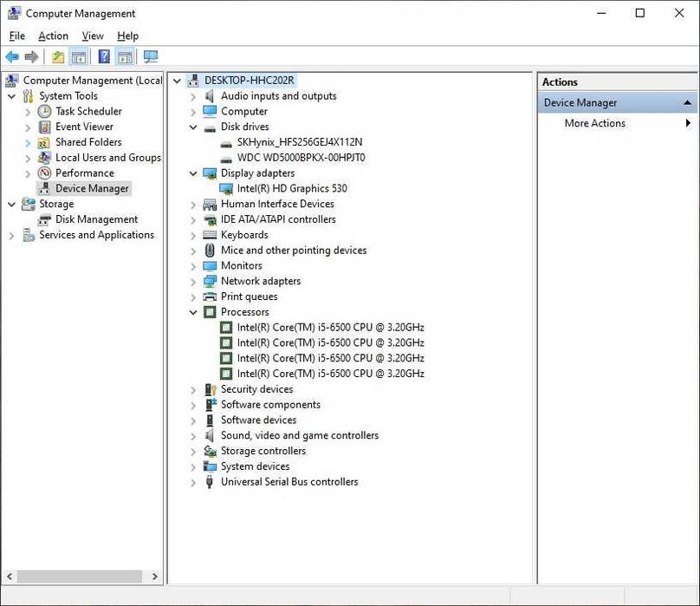
Task: Toggle the Show/Hide Console Tree icon
Action: coord(79,57)
